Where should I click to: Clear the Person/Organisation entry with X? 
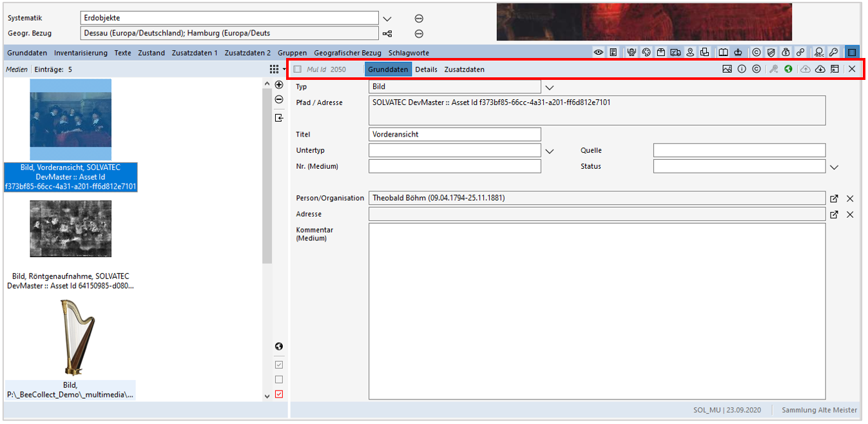click(850, 198)
